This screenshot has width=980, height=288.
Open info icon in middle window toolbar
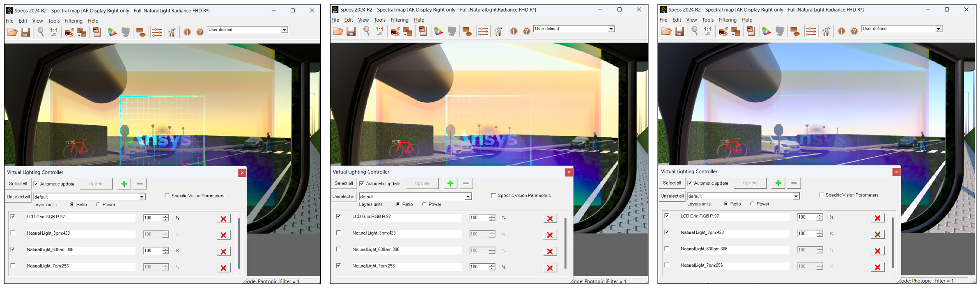point(514,32)
